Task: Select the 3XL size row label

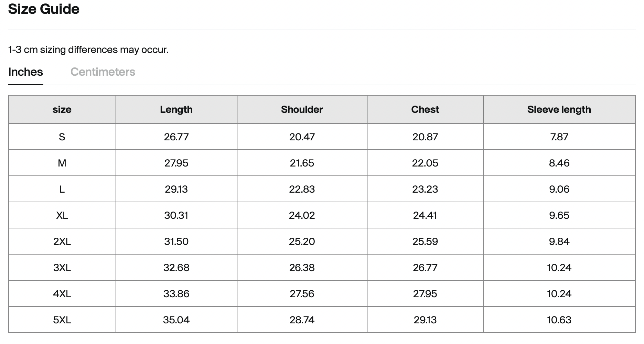Action: (x=62, y=268)
